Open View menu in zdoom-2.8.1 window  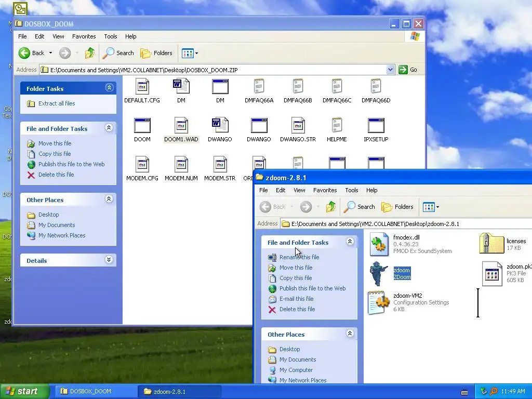299,190
